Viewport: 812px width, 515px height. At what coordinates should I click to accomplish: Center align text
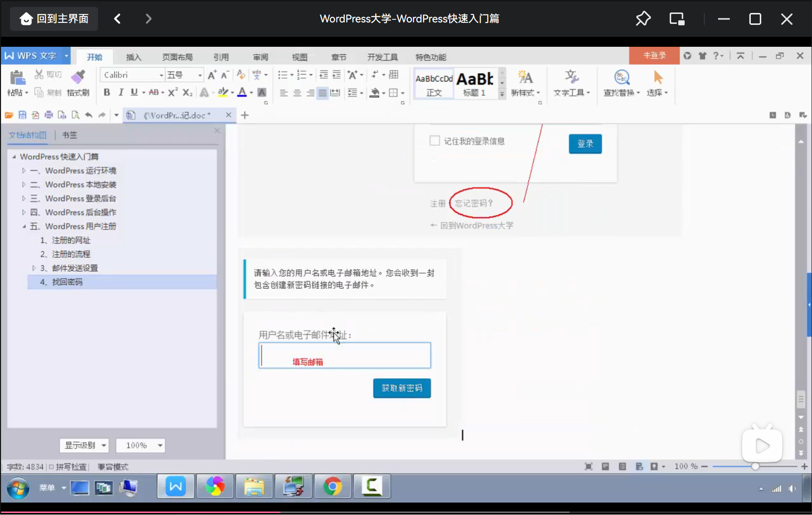pos(297,93)
